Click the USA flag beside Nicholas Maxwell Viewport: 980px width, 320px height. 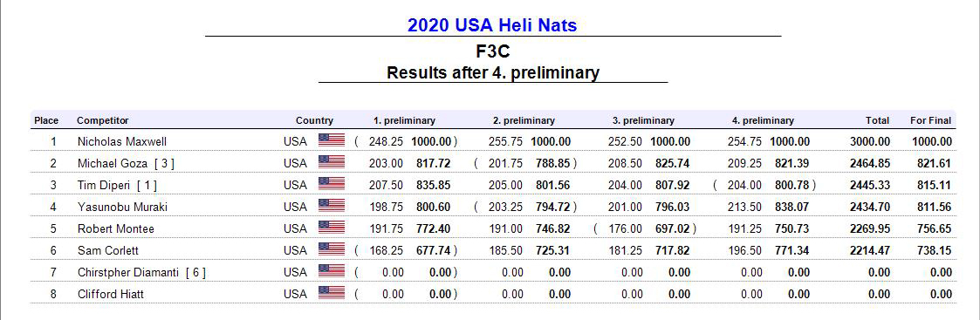pos(332,140)
